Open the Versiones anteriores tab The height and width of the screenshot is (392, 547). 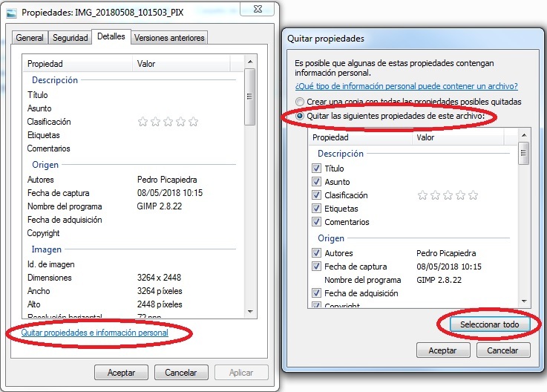click(169, 38)
